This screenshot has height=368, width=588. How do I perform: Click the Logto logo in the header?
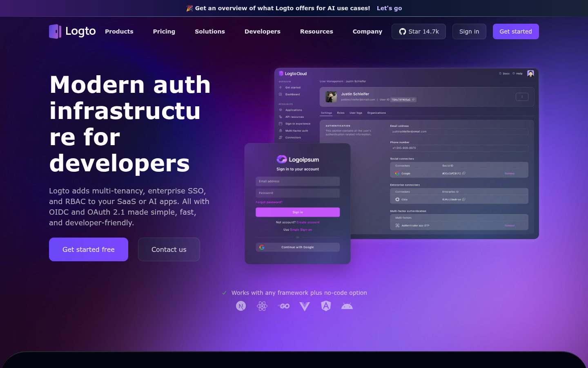72,31
